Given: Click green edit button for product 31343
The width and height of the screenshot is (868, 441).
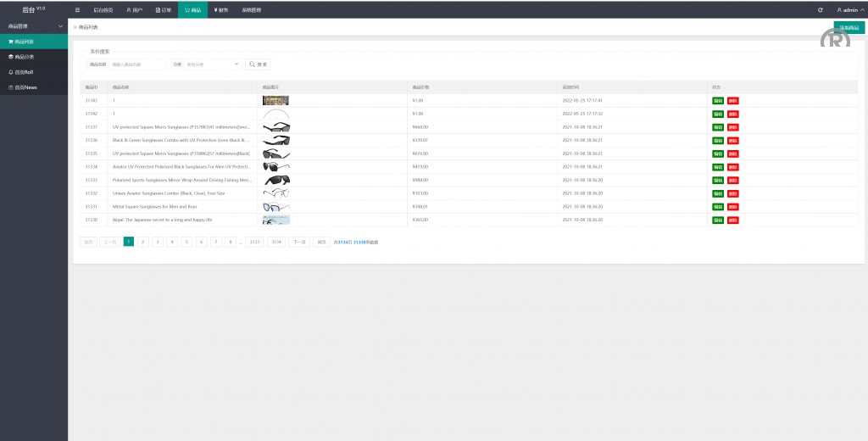Looking at the screenshot, I should 718,101.
